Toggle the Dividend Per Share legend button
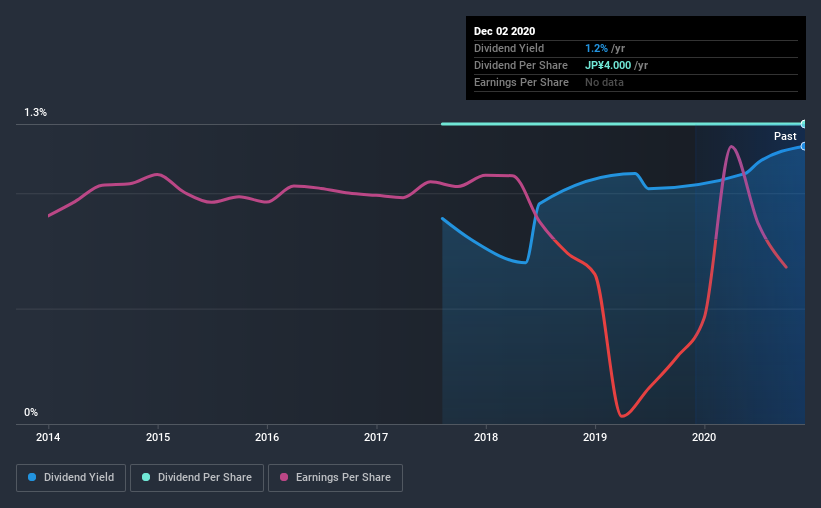Viewport: 821px width, 508px height. click(x=197, y=478)
